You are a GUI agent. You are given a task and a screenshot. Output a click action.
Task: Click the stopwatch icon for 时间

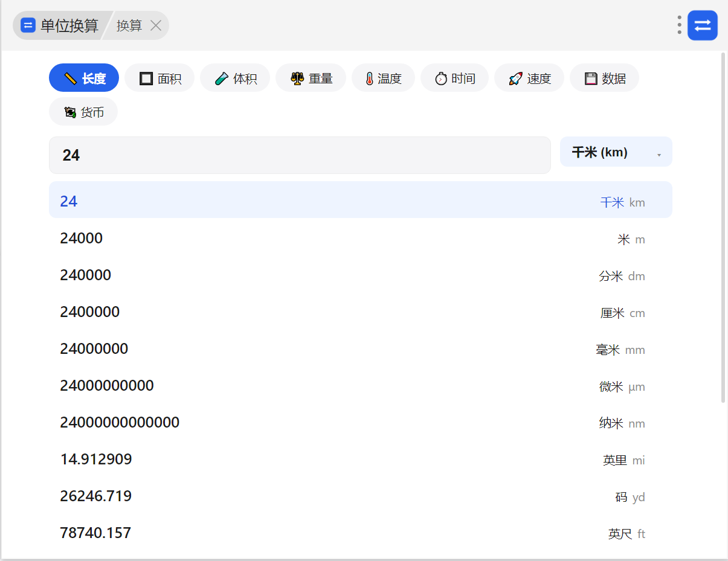pyautogui.click(x=441, y=79)
